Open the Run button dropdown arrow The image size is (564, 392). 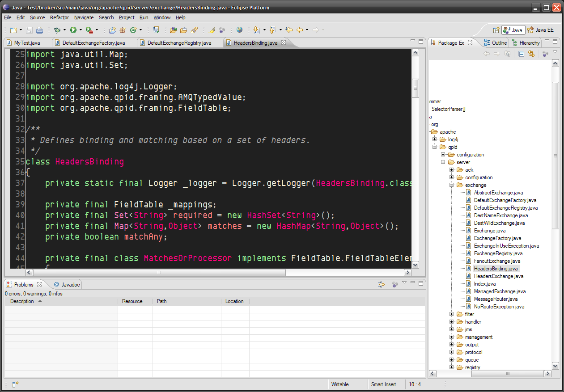click(x=81, y=30)
